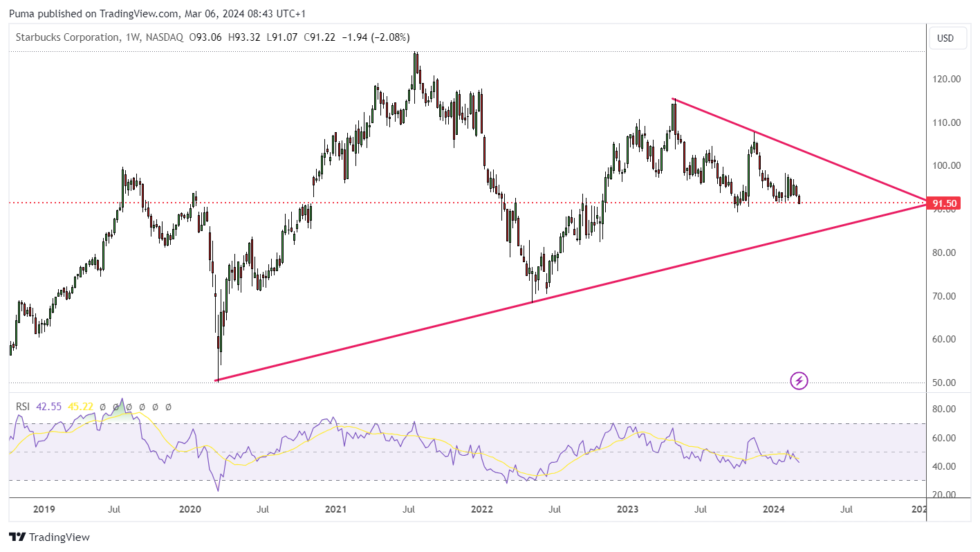Click the 2021 label on time axis
This screenshot has width=980, height=552.
pyautogui.click(x=335, y=510)
